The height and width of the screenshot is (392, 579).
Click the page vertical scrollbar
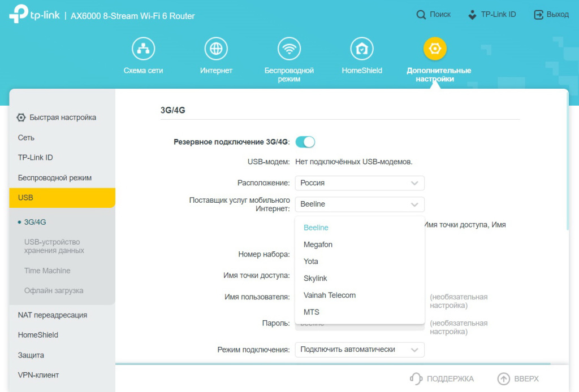[x=567, y=162]
